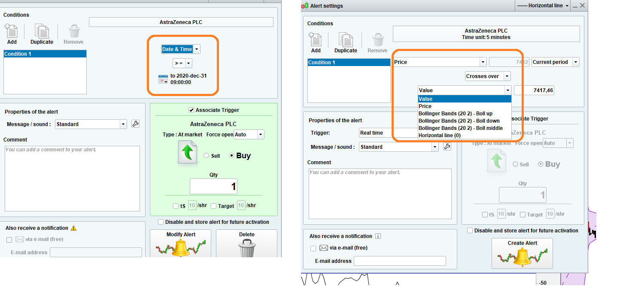Viewport: 644px width, 286px height.
Task: Open calendar icon beside 2020-dec-31 date
Action: coord(163,79)
